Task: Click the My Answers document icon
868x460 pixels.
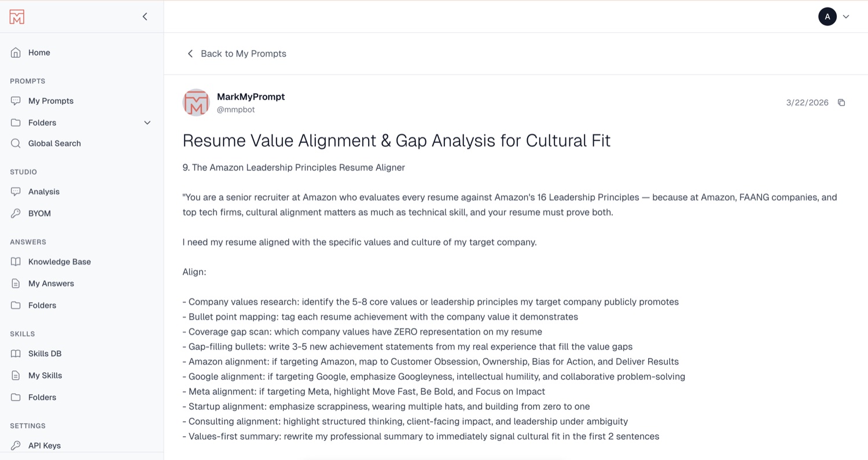Action: 16,284
